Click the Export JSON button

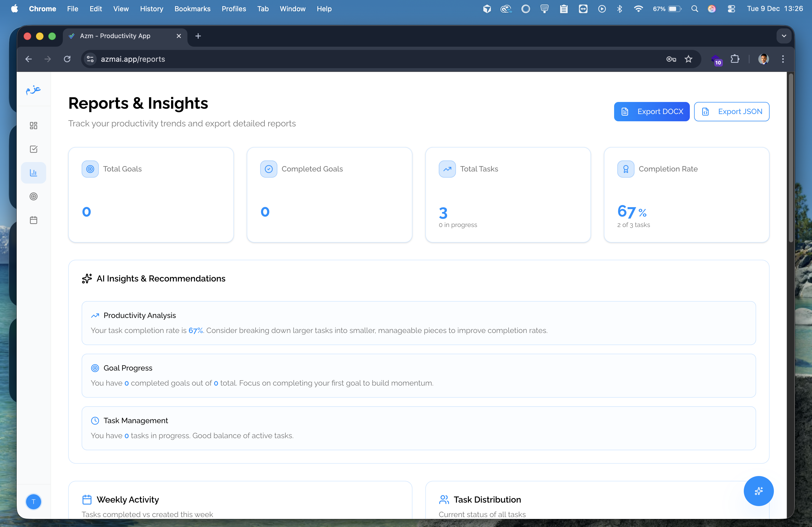point(731,111)
